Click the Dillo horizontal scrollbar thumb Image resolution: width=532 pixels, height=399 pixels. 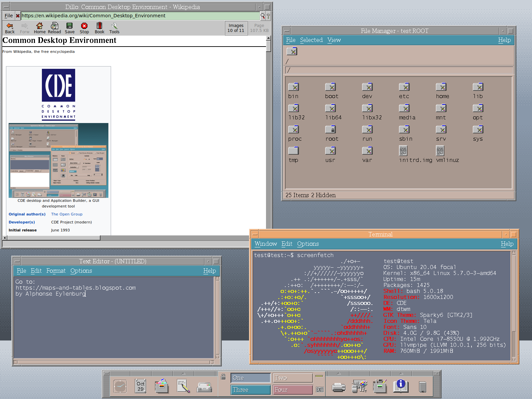53,238
